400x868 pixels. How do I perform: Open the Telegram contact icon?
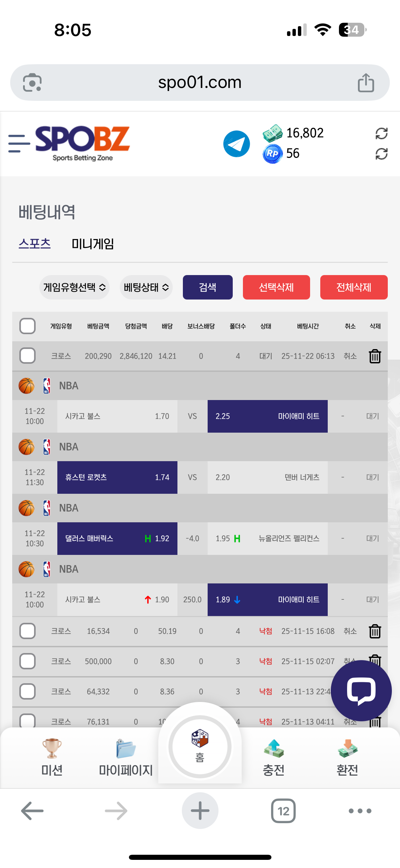coord(236,144)
